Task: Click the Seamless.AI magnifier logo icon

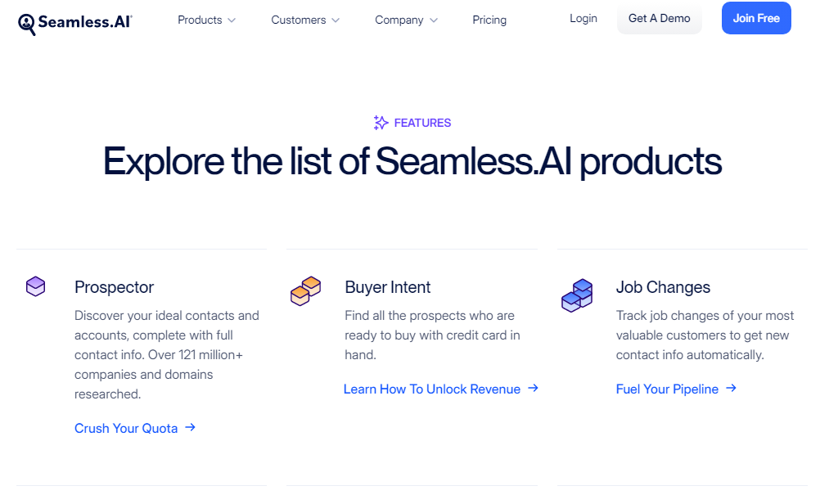Action: tap(27, 24)
